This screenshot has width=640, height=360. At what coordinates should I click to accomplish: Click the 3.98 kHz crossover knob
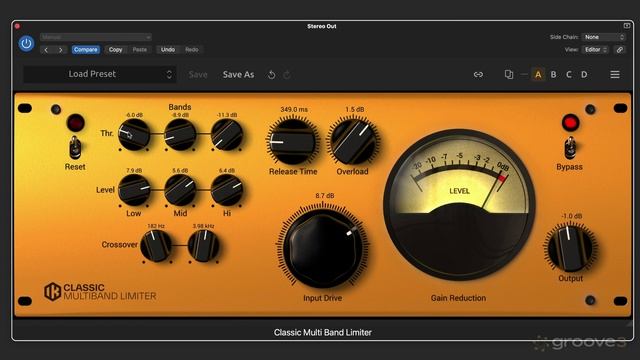point(203,245)
